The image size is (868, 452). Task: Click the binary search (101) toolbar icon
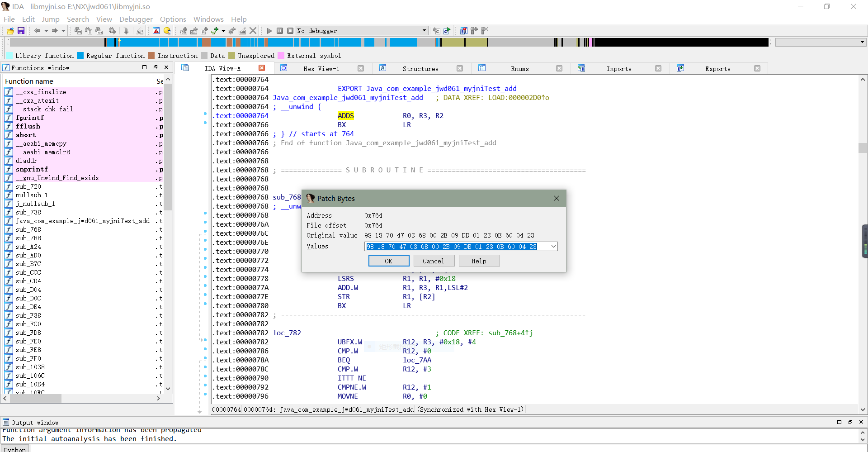(x=99, y=31)
